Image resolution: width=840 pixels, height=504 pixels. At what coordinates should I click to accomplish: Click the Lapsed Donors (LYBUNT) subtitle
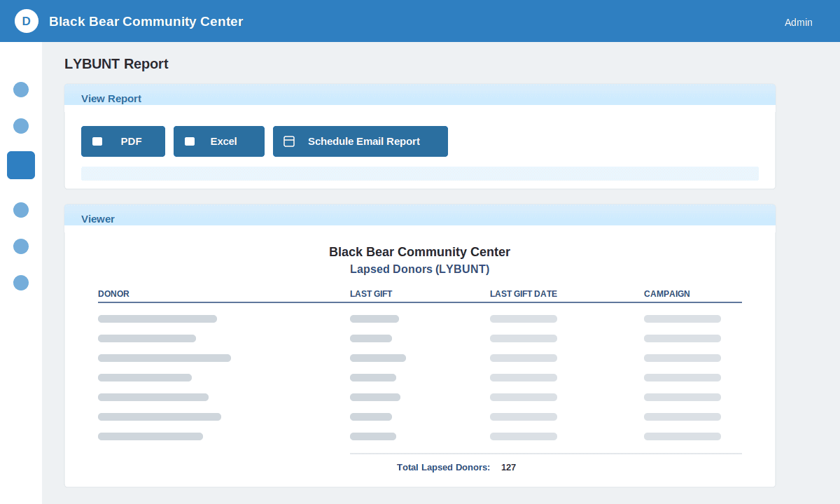420,269
